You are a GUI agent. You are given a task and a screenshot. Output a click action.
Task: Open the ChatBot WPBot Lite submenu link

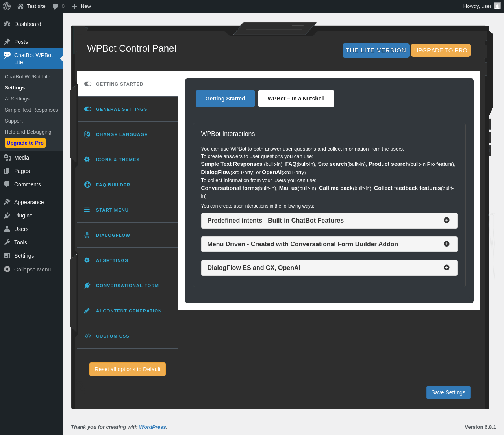28,77
